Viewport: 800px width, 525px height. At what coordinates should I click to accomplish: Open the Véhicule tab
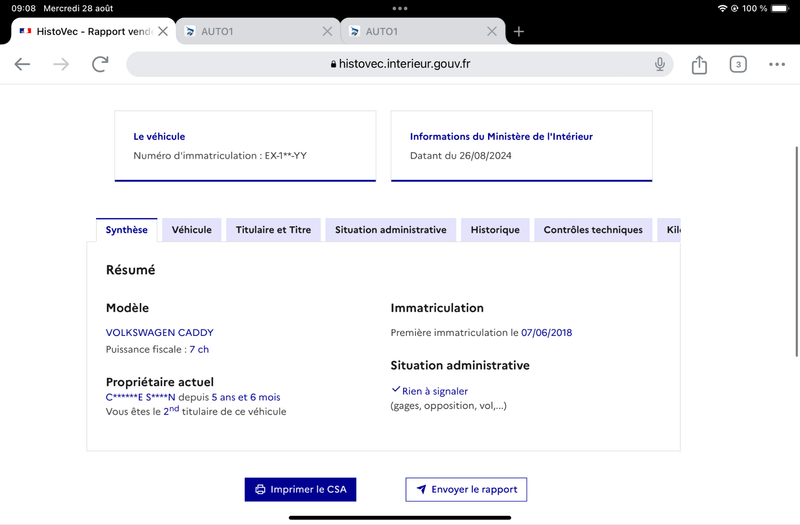coord(191,230)
